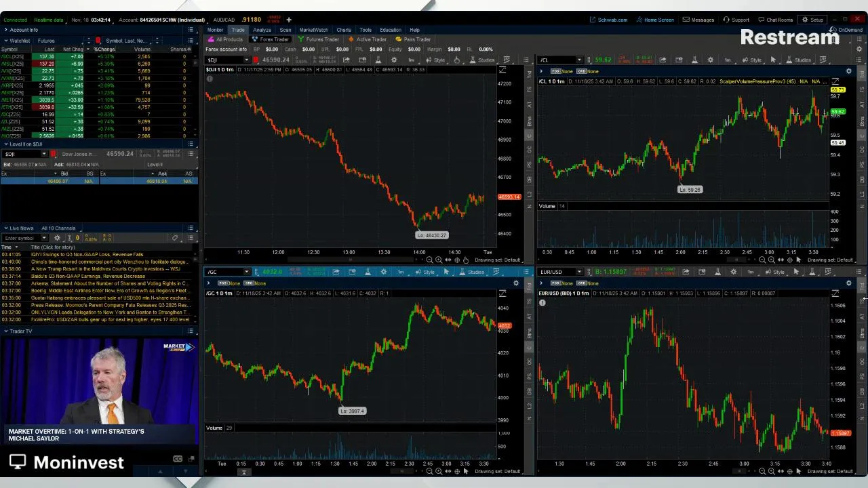This screenshot has height=488, width=868.
Task: Select Futures Trader subtab
Action: (x=319, y=39)
